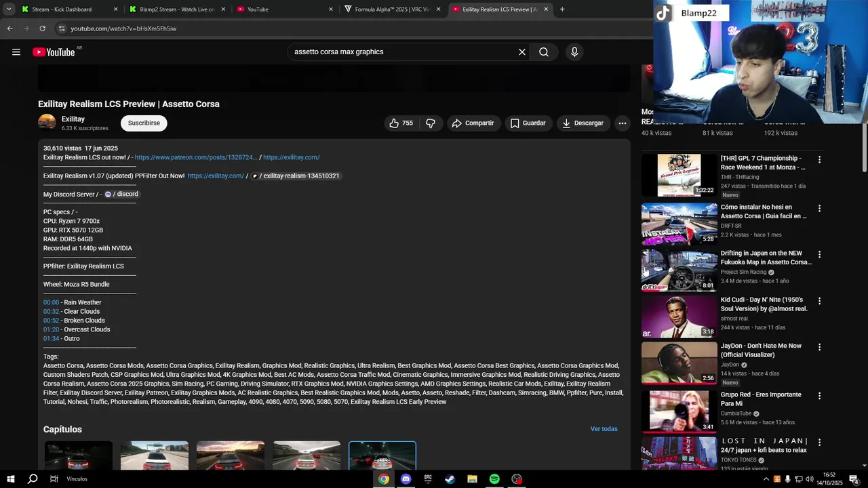Open options for JayDon video

(819, 347)
